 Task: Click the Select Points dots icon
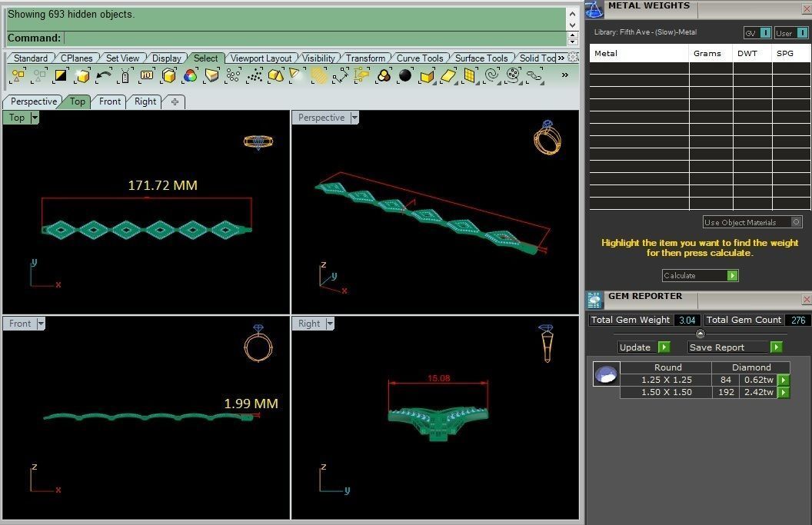[233, 76]
